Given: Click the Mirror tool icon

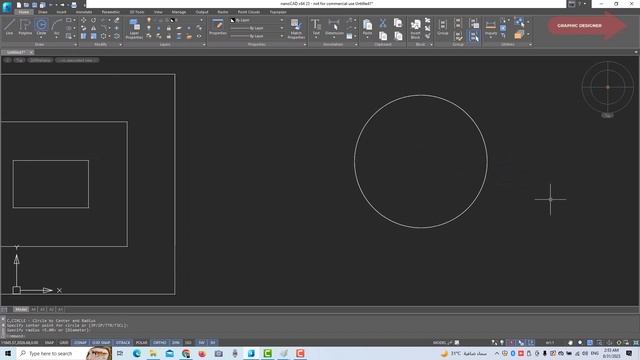Looking at the screenshot, I should point(93,28).
